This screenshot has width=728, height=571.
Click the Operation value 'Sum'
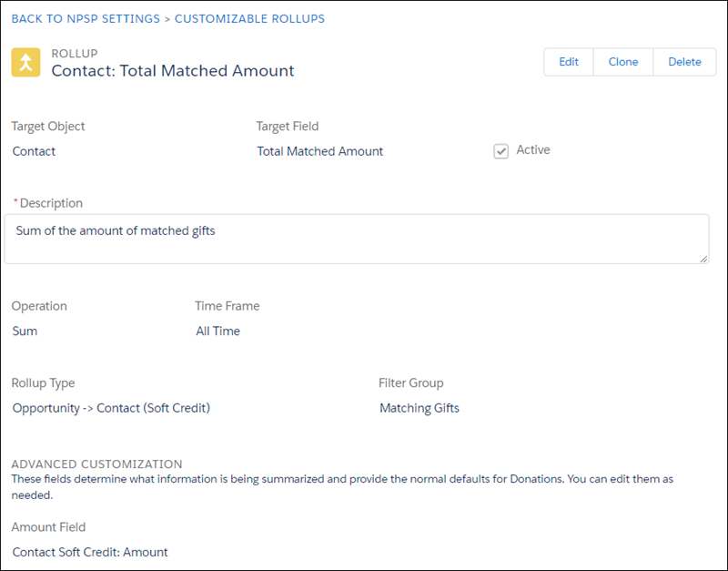point(25,331)
